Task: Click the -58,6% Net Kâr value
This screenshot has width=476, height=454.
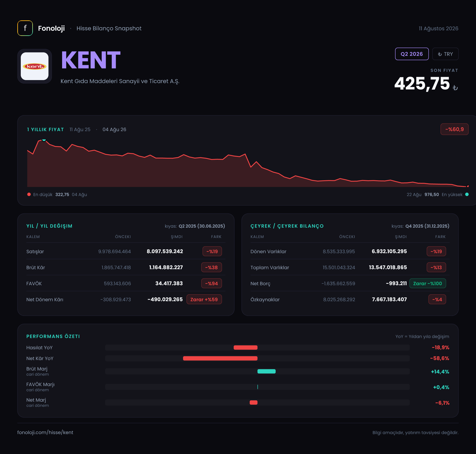Action: (x=439, y=358)
